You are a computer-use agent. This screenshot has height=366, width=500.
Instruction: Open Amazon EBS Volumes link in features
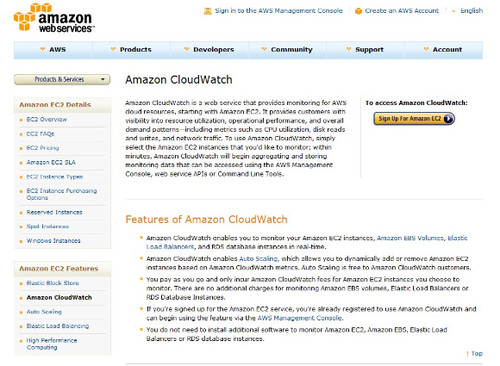410,238
